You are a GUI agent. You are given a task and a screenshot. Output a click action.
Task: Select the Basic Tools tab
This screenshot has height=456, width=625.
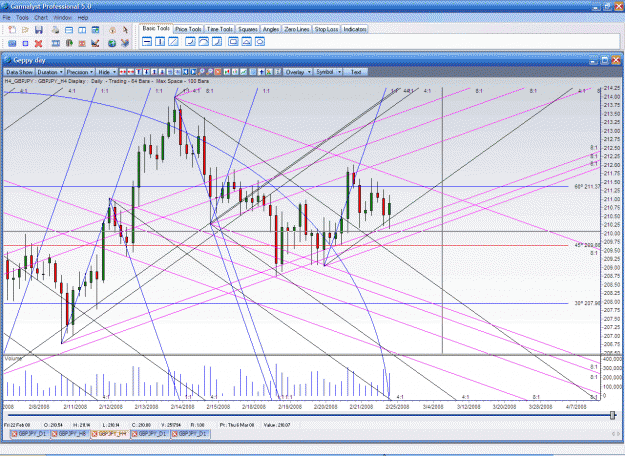click(x=156, y=28)
